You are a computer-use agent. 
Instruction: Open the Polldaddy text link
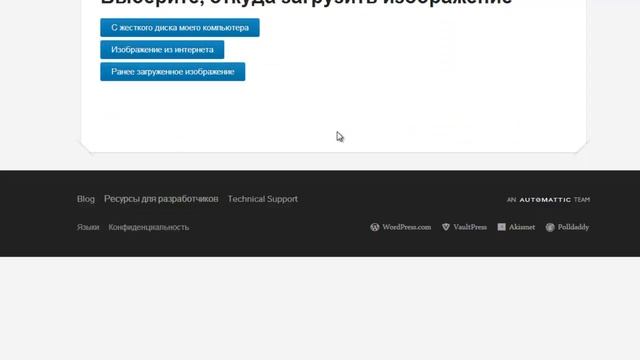point(573,227)
